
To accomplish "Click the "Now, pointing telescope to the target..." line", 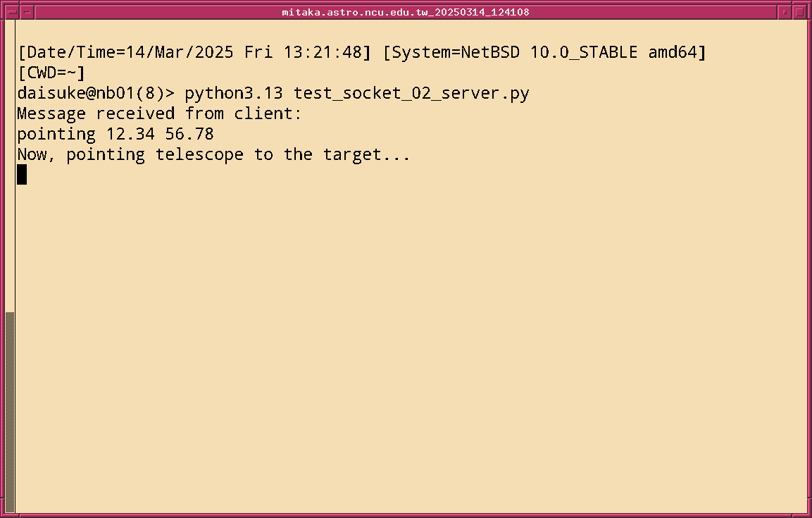I will pos(213,155).
